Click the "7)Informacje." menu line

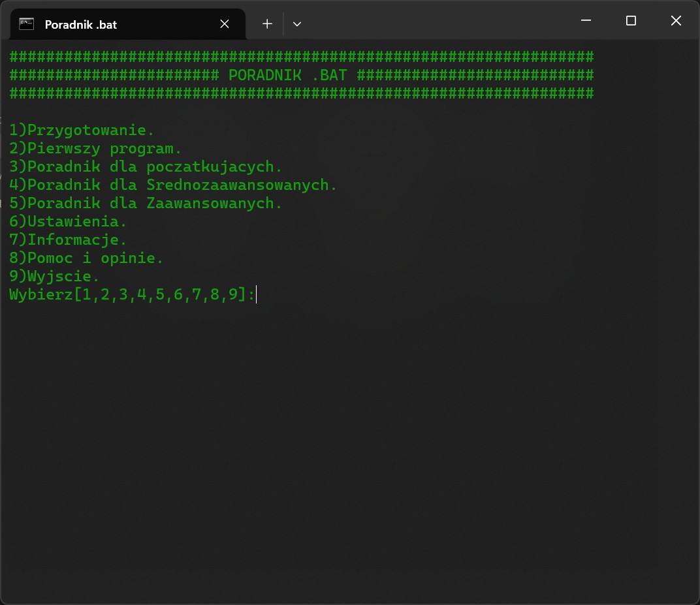(68, 240)
